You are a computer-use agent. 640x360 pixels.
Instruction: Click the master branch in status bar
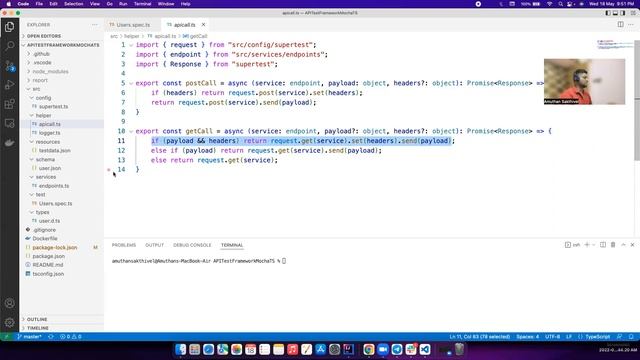pos(29,337)
